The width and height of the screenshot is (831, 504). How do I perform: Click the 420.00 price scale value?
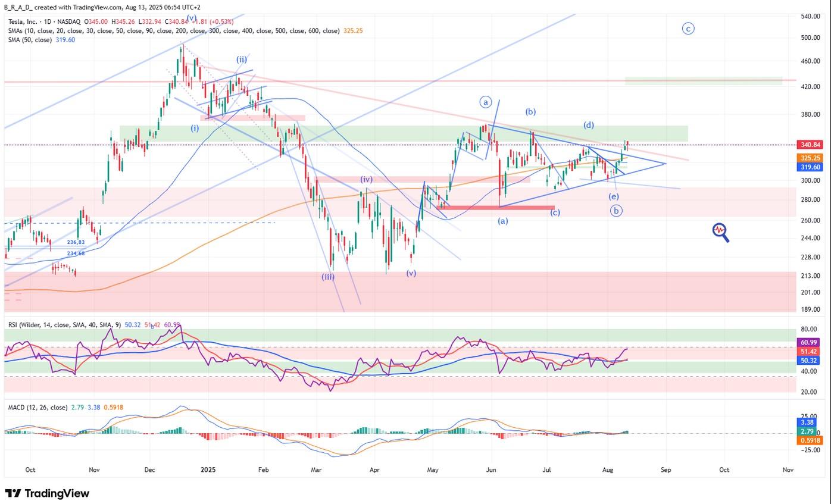[810, 87]
